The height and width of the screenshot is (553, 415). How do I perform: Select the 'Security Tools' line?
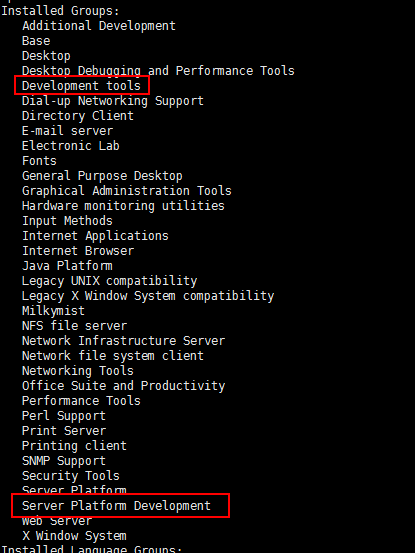pyautogui.click(x=71, y=476)
